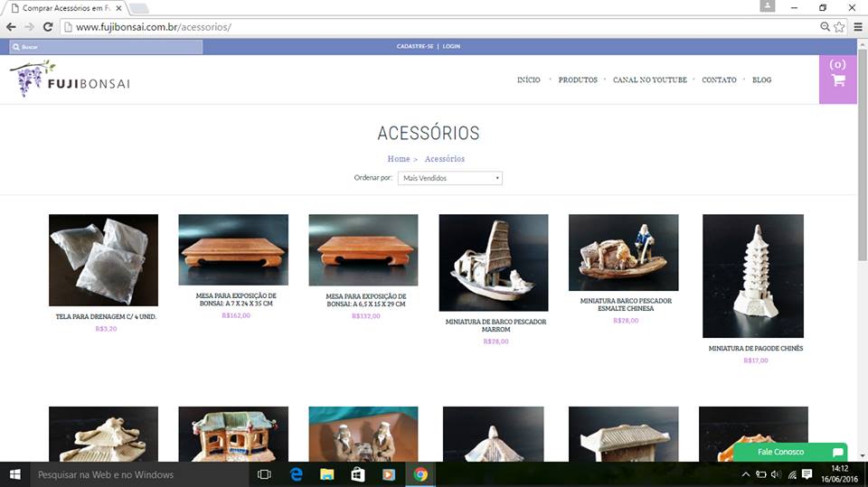Open the CONTATO menu item

click(x=719, y=80)
